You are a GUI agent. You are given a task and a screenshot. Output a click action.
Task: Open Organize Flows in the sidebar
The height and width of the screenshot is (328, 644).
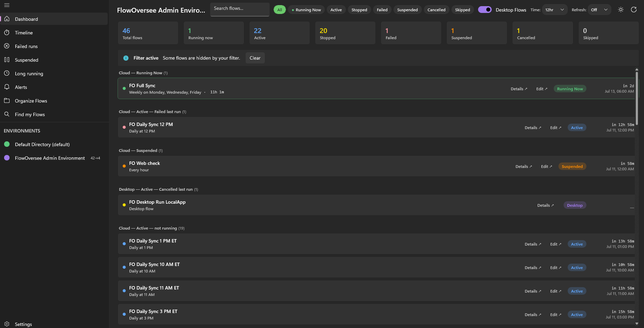click(x=54, y=100)
